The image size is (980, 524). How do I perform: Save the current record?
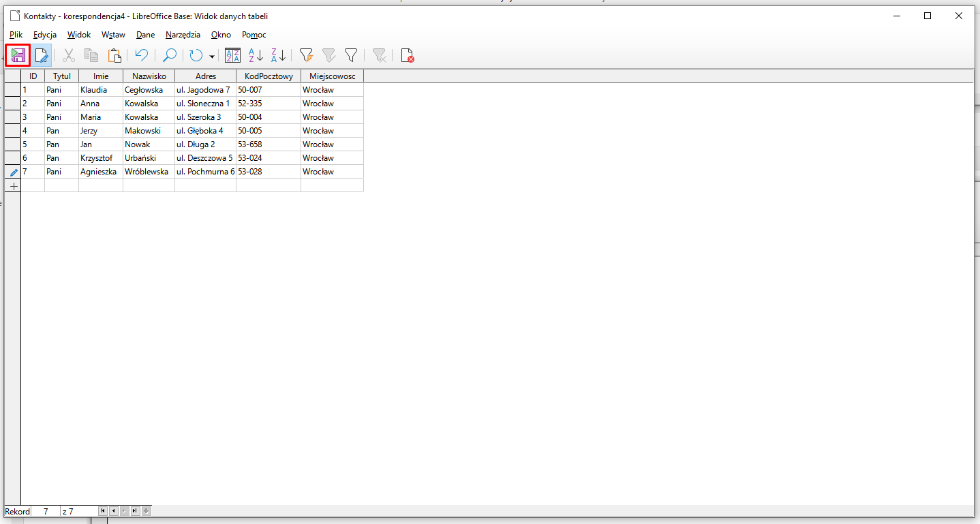click(x=18, y=55)
